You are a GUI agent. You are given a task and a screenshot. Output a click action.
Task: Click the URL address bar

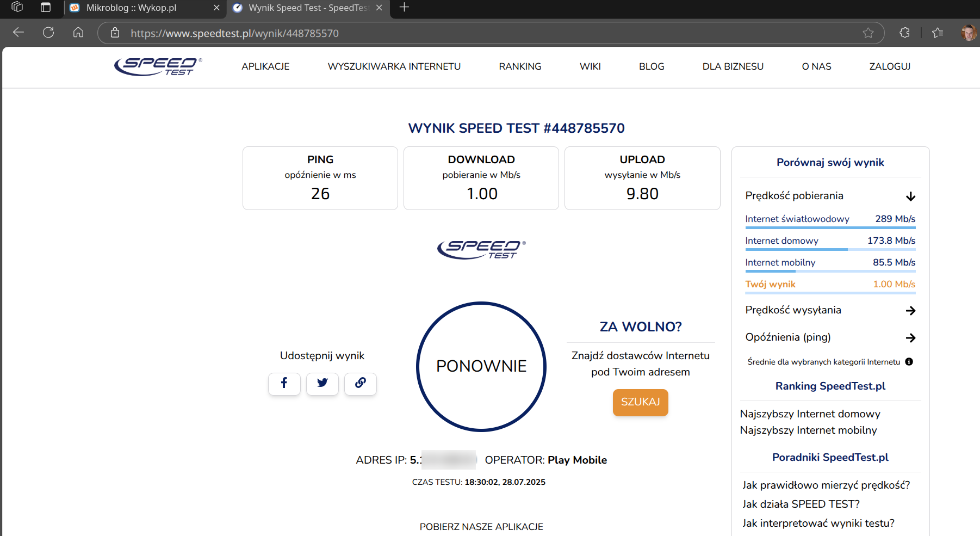[489, 33]
